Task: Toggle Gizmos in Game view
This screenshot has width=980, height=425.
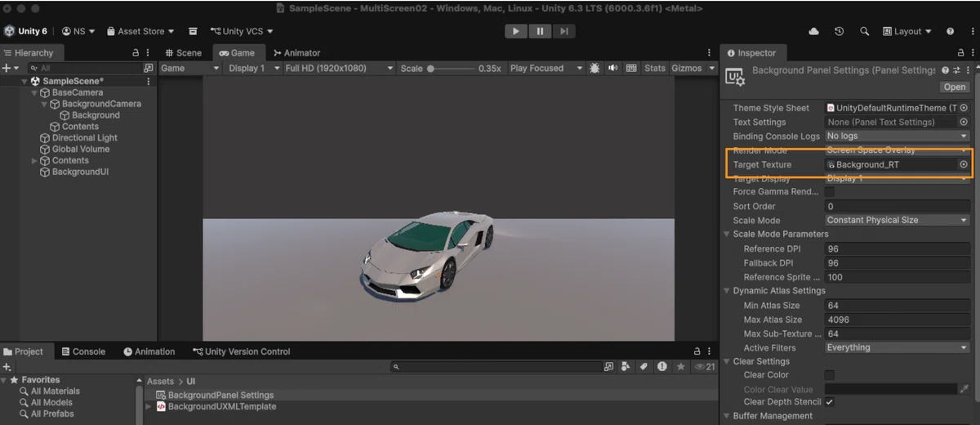Action: [686, 69]
